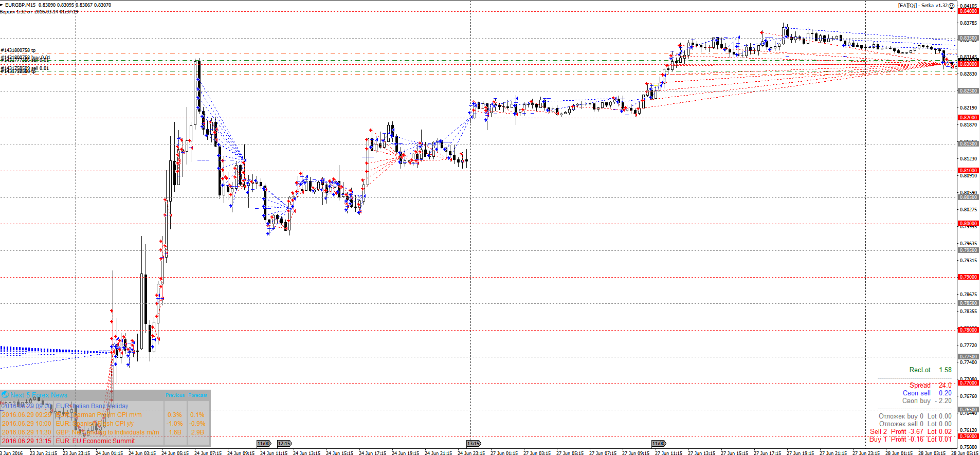Click the gray 0.79500 price level tag

(968, 250)
